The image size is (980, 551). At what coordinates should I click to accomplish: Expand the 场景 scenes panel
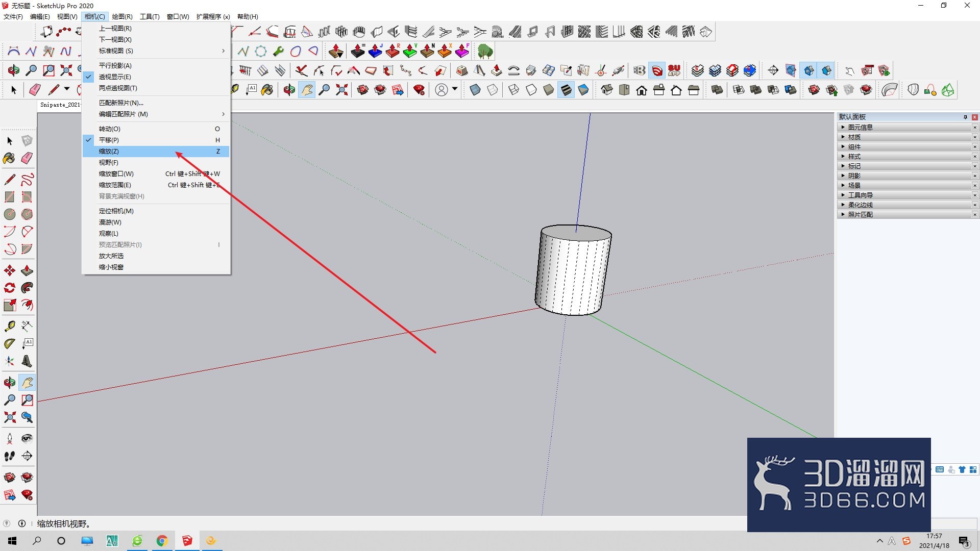click(908, 185)
